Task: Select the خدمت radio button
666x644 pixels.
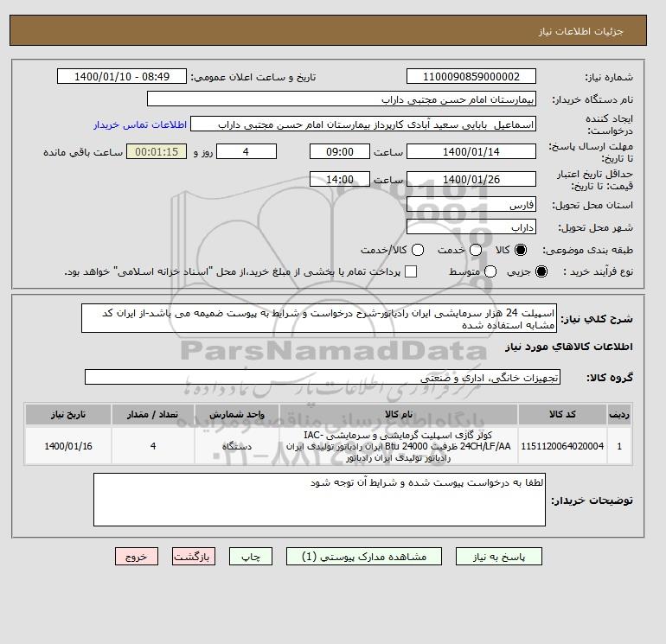Action: click(x=476, y=250)
